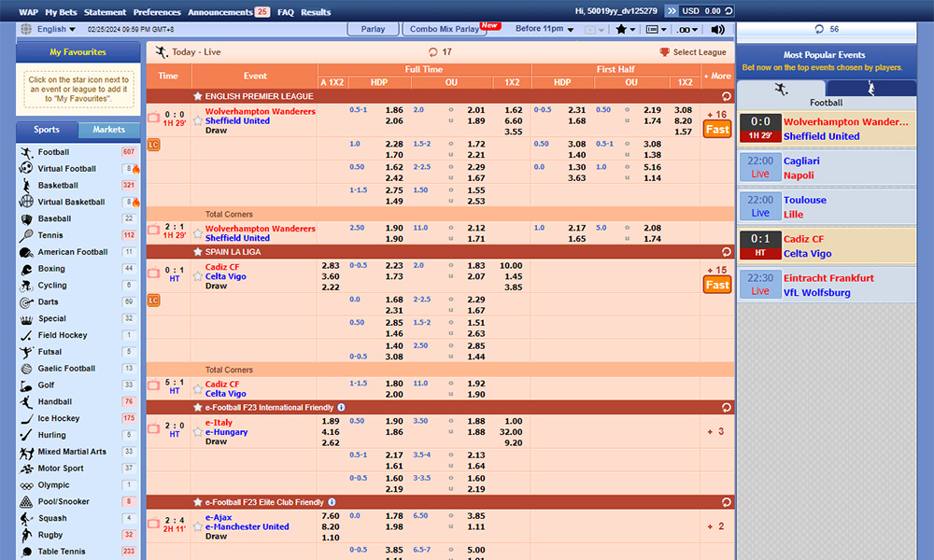Click the Fast button for Cadiz CF match
This screenshot has height=560, width=934.
717,285
